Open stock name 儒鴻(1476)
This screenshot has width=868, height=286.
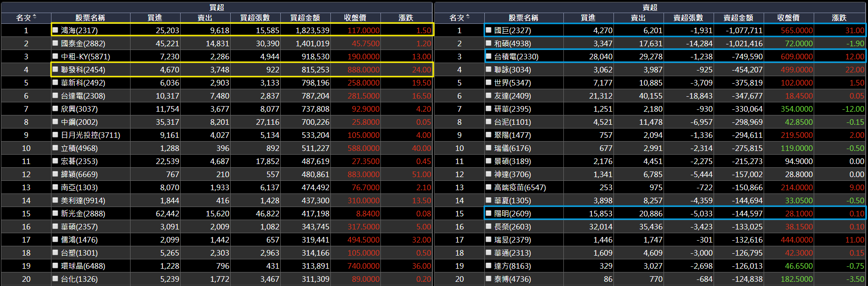point(79,240)
